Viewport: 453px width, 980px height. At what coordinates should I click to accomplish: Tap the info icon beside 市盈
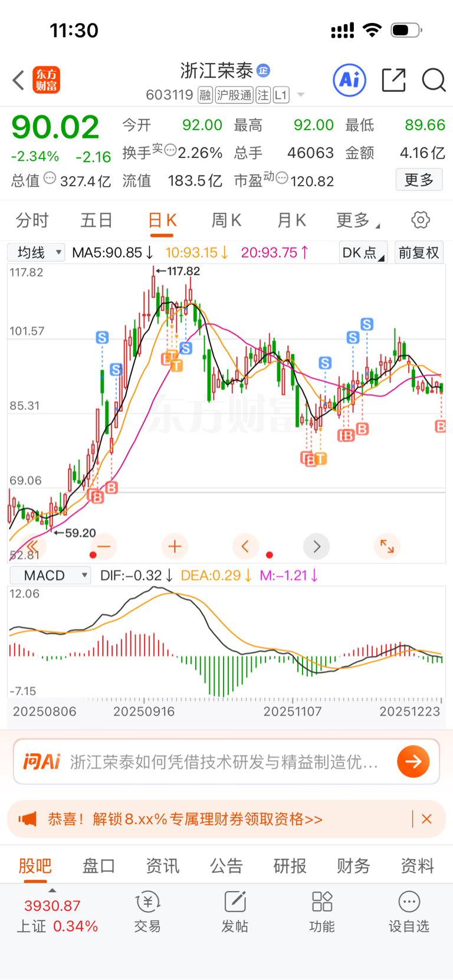(x=282, y=178)
